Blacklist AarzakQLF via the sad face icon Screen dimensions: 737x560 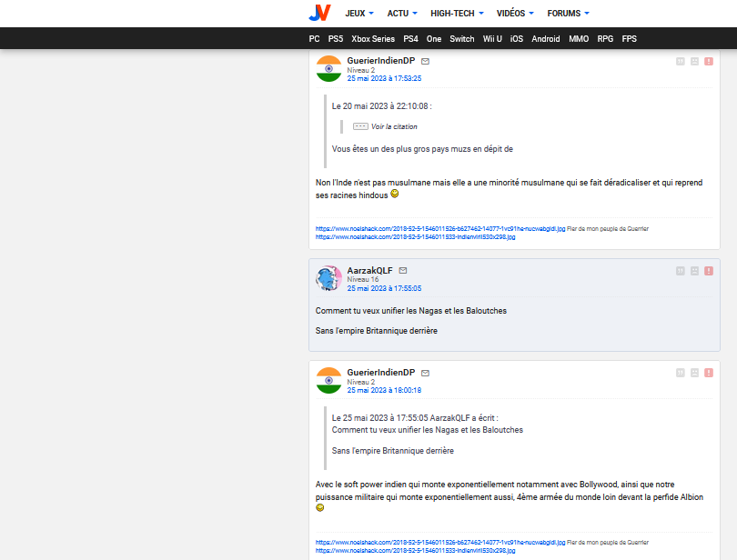694,270
